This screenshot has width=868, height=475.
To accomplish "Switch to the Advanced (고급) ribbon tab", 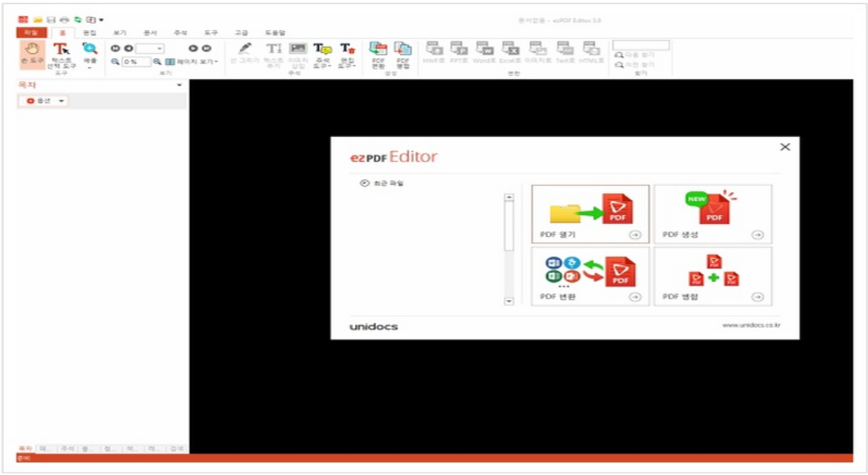I will 242,33.
